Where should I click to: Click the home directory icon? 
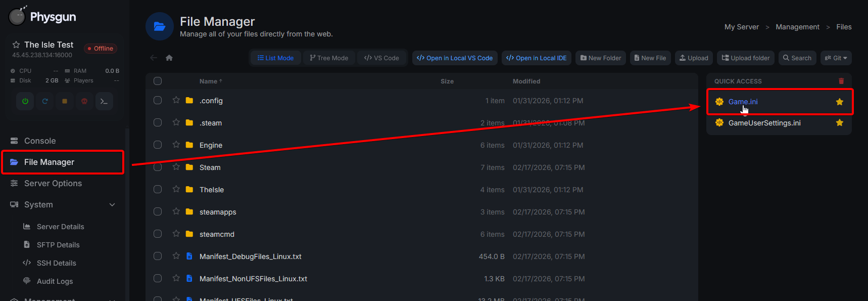(x=169, y=58)
